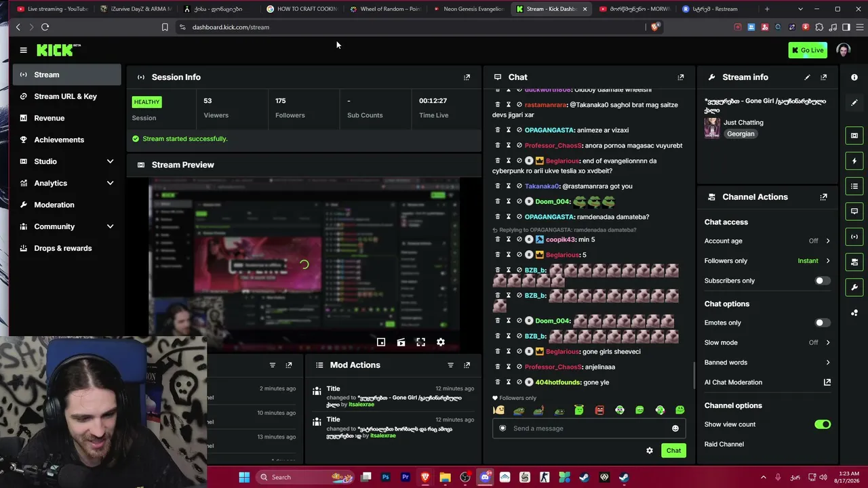Toggle the Stream info wrench panel in the right rail
This screenshot has width=868, height=488.
854,287
